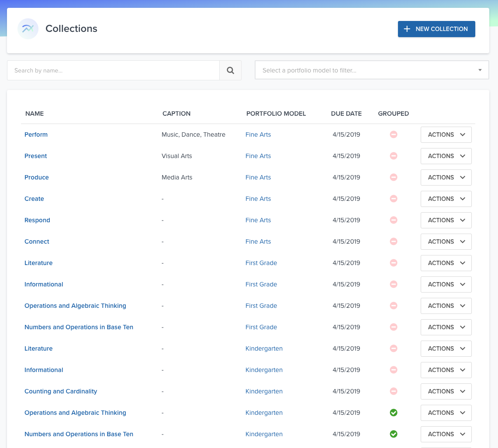Focus the Search by name field
Image resolution: width=498 pixels, height=448 pixels.
pos(113,70)
